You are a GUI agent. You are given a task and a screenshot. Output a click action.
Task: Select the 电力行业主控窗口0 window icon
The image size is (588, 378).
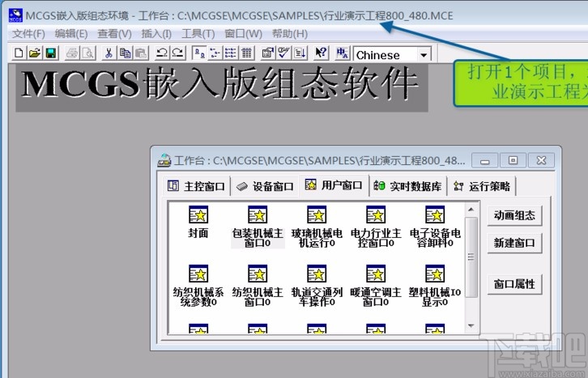click(x=376, y=227)
